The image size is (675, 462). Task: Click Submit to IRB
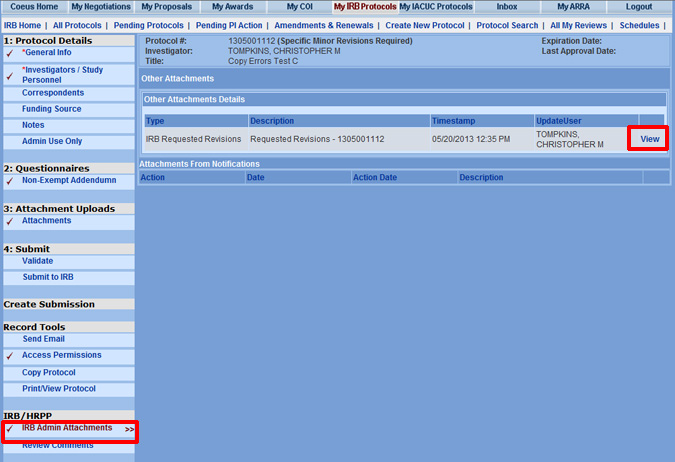48,277
